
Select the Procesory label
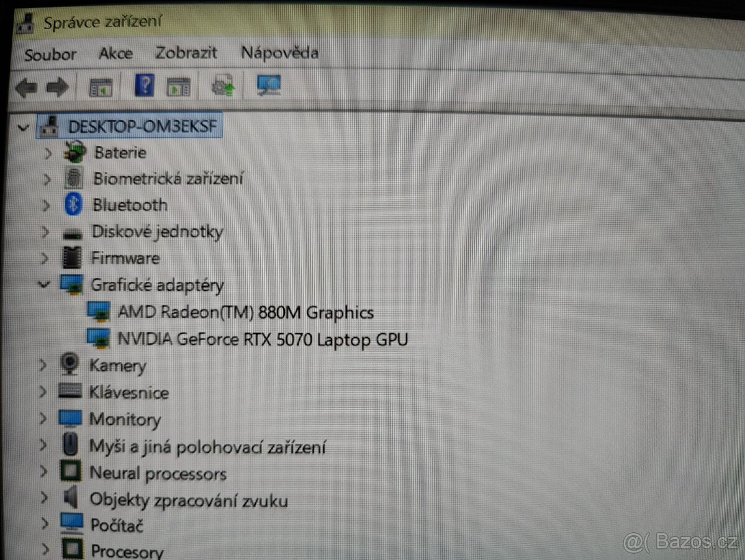coord(127,551)
